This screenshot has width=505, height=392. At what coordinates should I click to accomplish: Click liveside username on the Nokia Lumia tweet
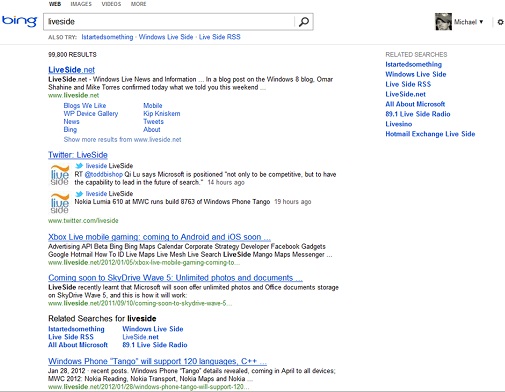point(96,194)
